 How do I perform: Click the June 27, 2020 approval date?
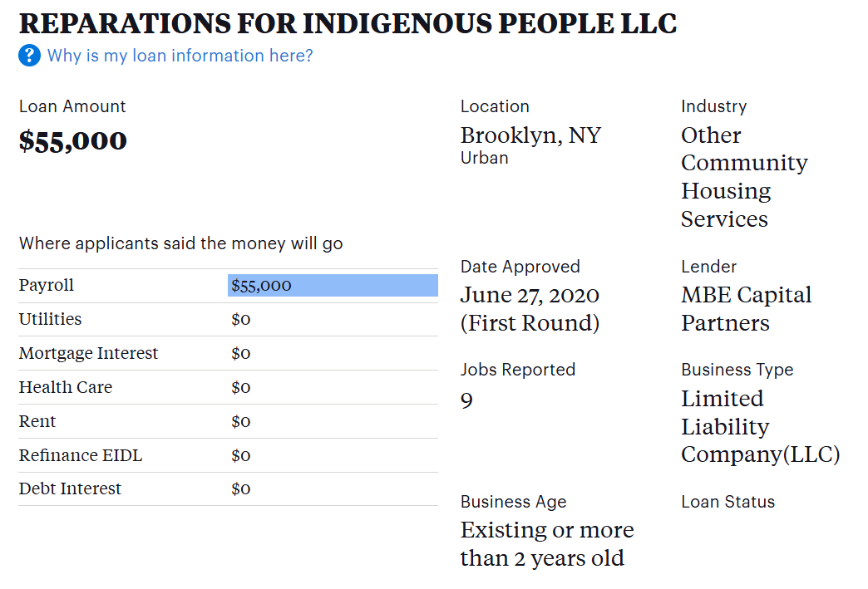point(530,296)
